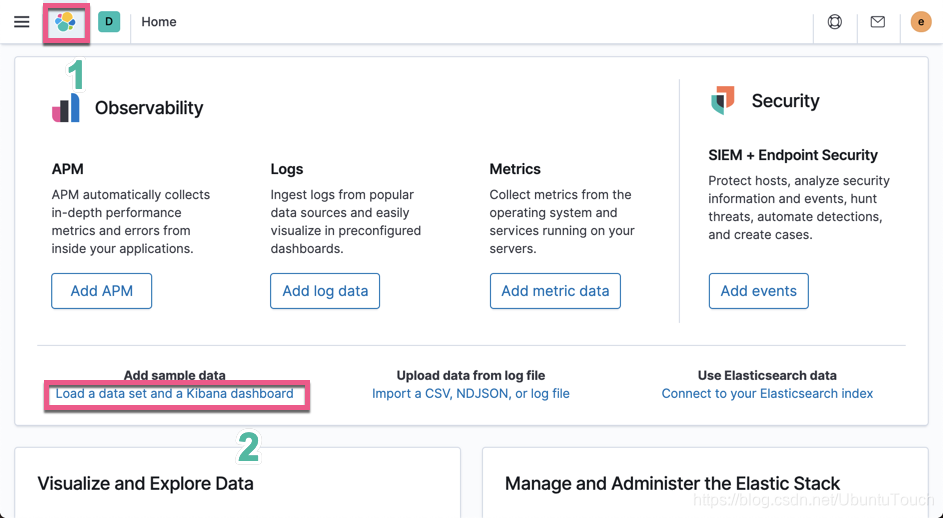This screenshot has height=518, width=943.
Task: Select the Visualize and Explore Data heading
Action: (x=146, y=484)
